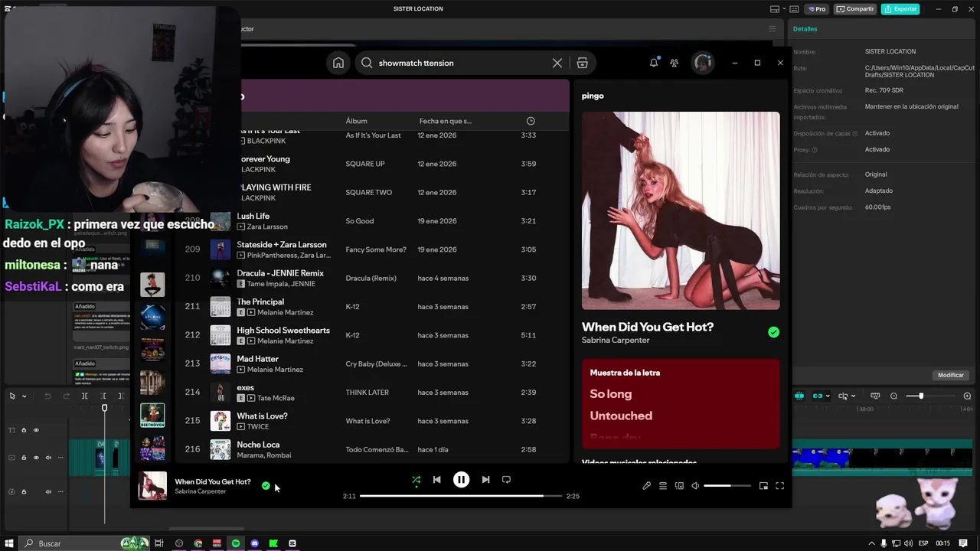The width and height of the screenshot is (980, 551).
Task: Click CapCut undo arrow
Action: tap(47, 396)
